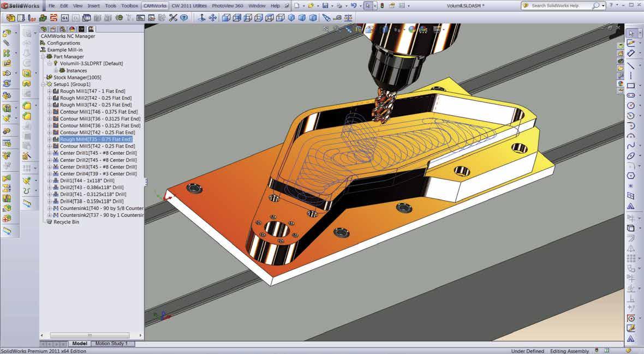Image resolution: width=644 pixels, height=354 pixels.
Task: Open the CW 2011 Utilities menu
Action: (x=189, y=6)
